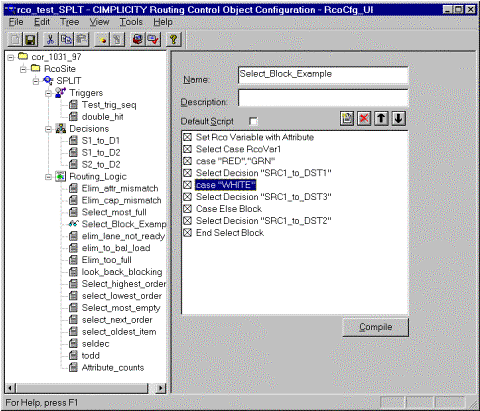Select the Elim_too_full tree item
This screenshot has height=411, width=480.
click(x=106, y=260)
